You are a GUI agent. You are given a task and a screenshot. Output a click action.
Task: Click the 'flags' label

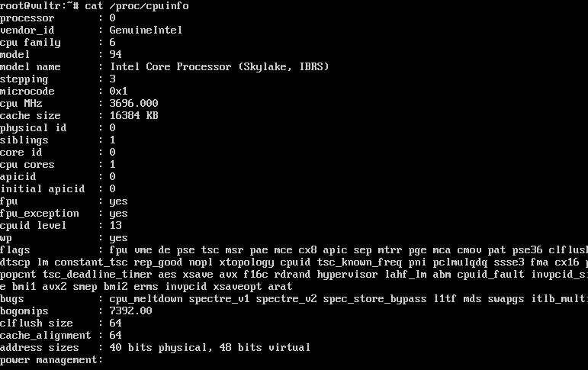pyautogui.click(x=15, y=250)
